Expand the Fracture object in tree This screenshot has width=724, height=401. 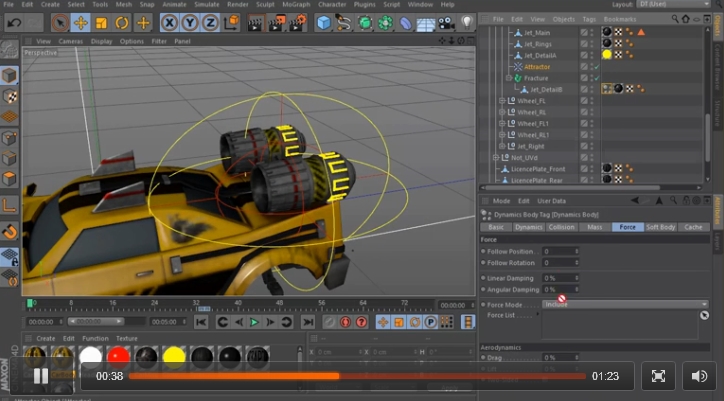click(x=509, y=78)
